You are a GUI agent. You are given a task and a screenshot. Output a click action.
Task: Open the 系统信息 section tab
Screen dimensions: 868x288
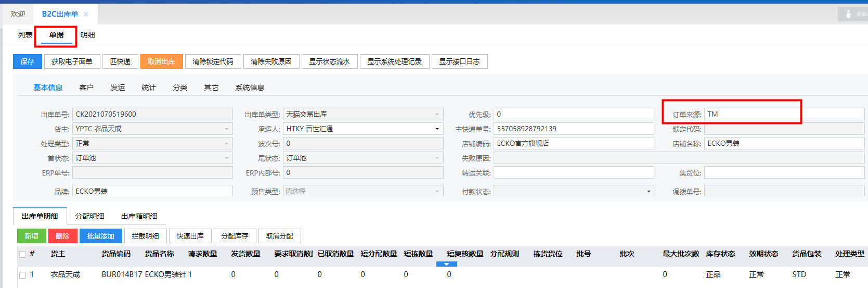point(250,87)
